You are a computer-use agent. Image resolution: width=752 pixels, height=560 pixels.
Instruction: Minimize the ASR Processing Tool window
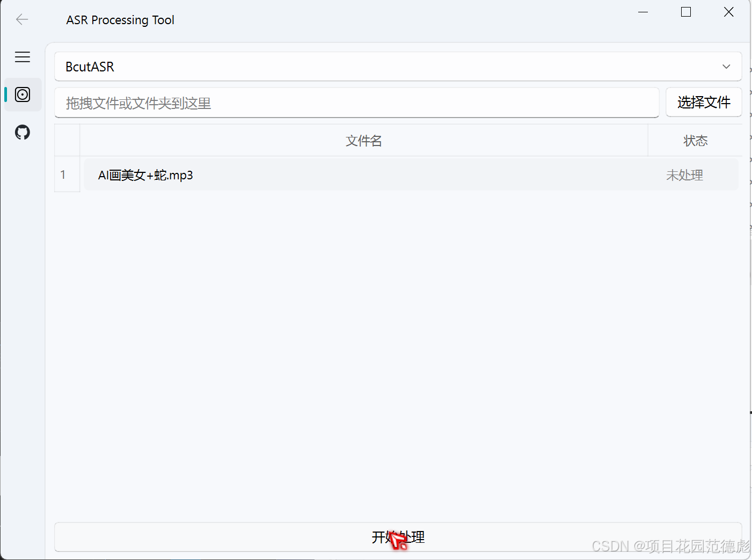643,12
